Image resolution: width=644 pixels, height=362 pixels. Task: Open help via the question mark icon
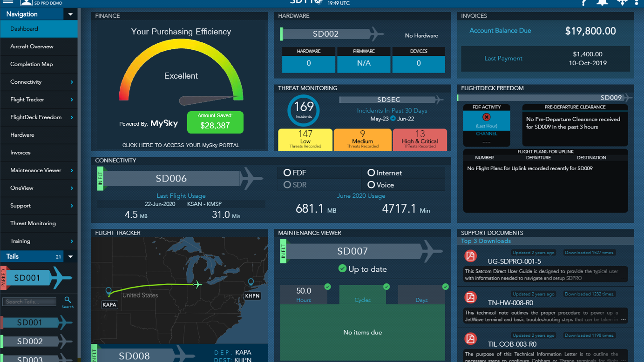584,2
